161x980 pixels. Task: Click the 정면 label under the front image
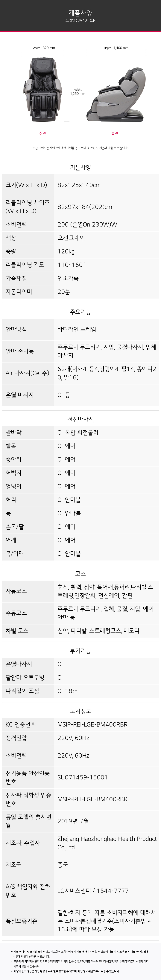point(42,133)
